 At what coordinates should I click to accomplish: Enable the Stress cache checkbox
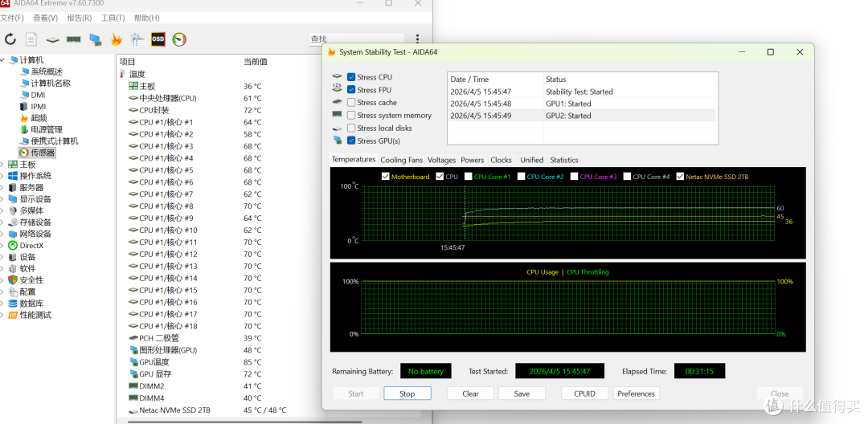(351, 102)
